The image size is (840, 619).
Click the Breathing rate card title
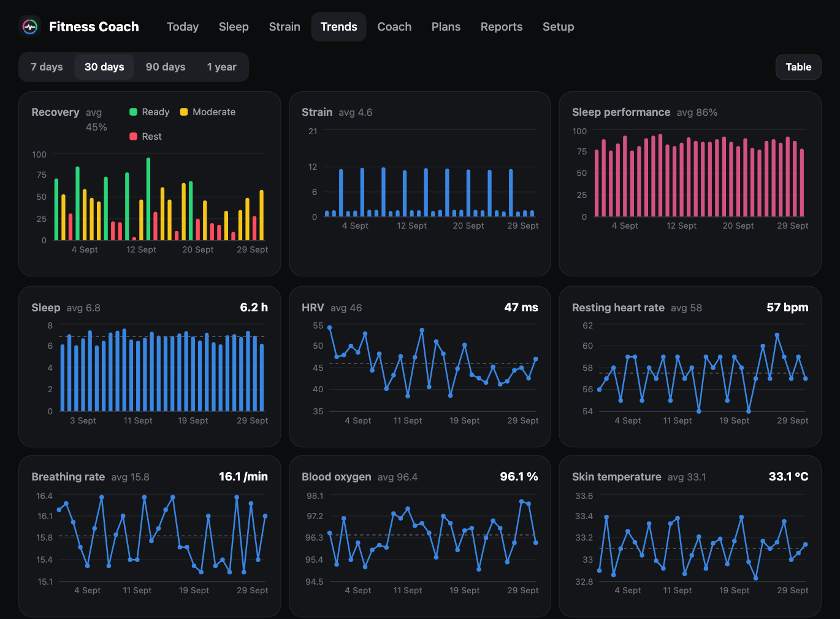pos(68,477)
